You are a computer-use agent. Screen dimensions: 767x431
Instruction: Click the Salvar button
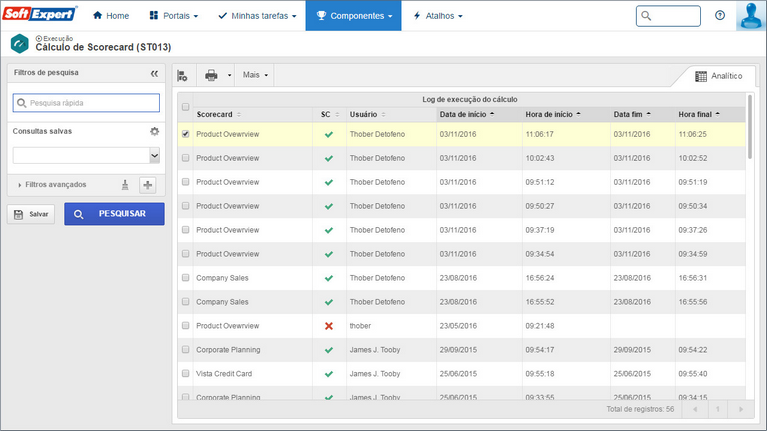(x=31, y=214)
